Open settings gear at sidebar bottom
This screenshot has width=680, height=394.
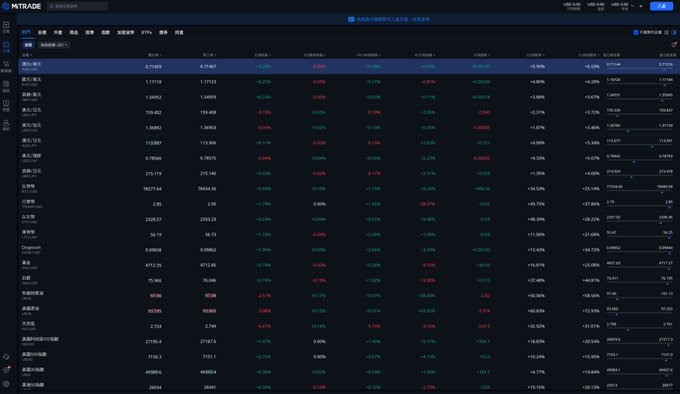tap(6, 384)
